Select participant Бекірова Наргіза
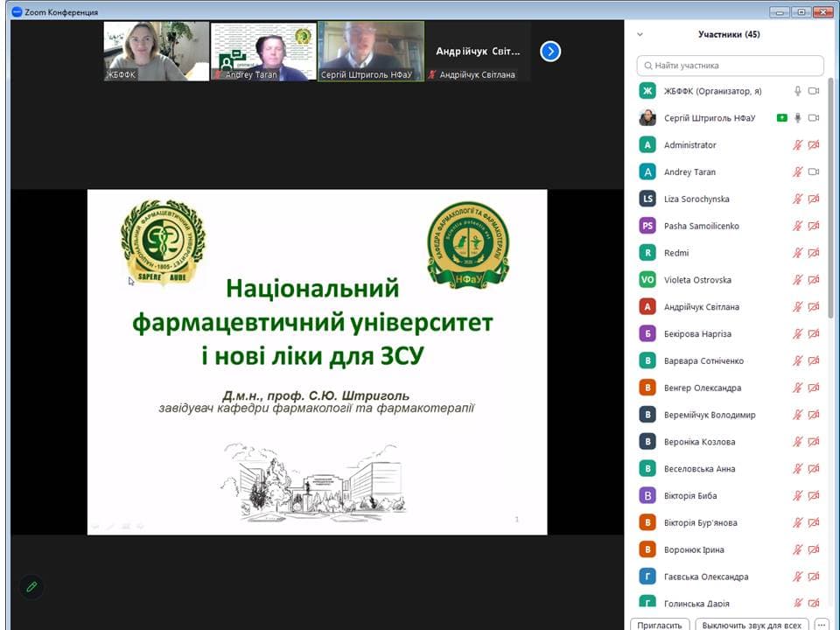 point(730,333)
